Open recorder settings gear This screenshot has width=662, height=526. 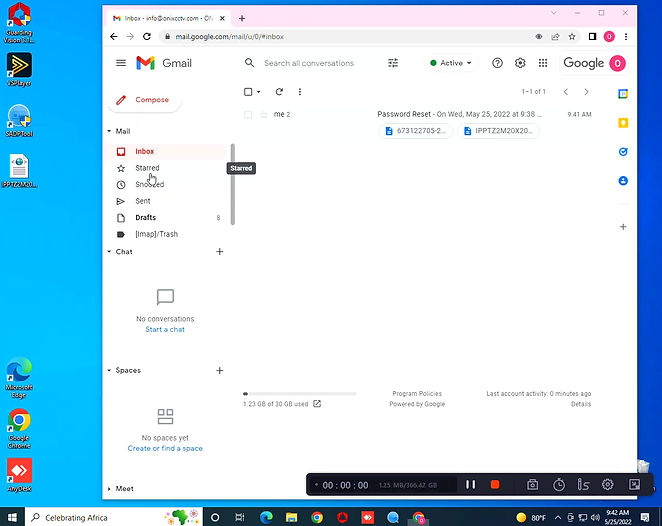coord(608,485)
